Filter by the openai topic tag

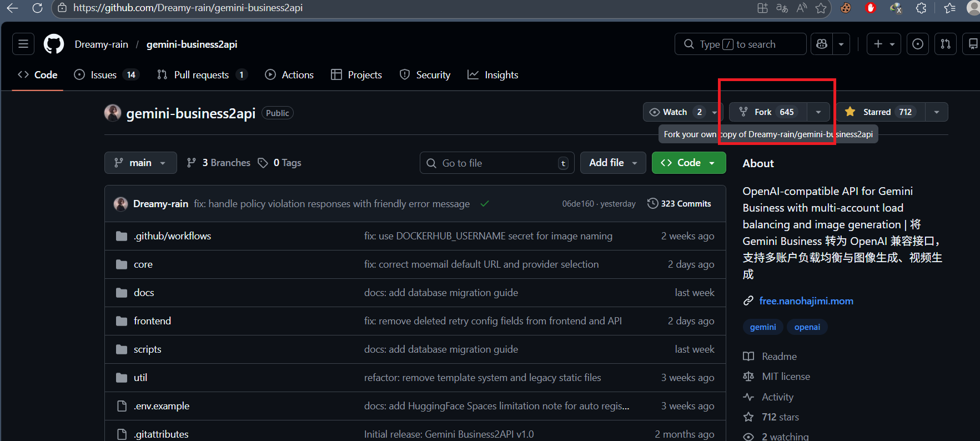(807, 327)
